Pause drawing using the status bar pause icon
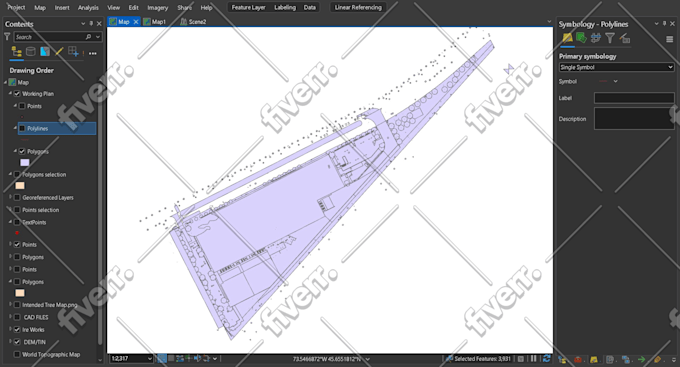The height and width of the screenshot is (367, 680). click(533, 359)
